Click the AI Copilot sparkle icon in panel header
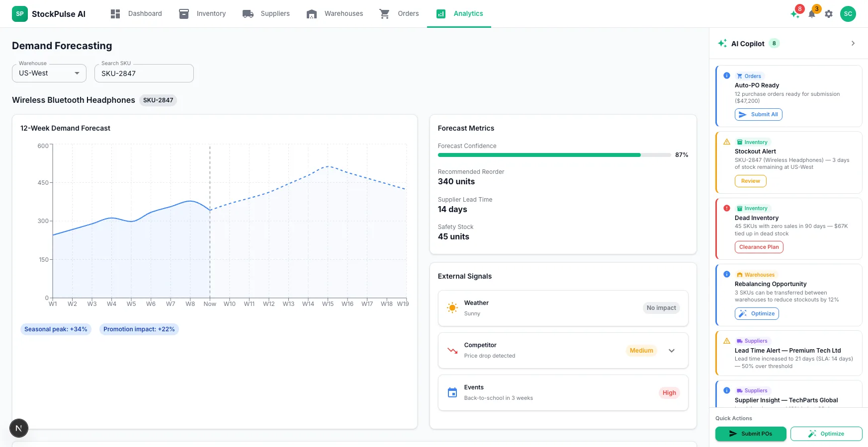This screenshot has height=447, width=868. [x=722, y=43]
